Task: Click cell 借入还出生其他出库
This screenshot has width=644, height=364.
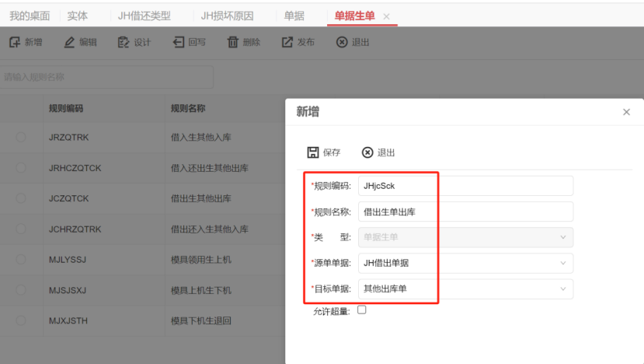Action: 210,168
